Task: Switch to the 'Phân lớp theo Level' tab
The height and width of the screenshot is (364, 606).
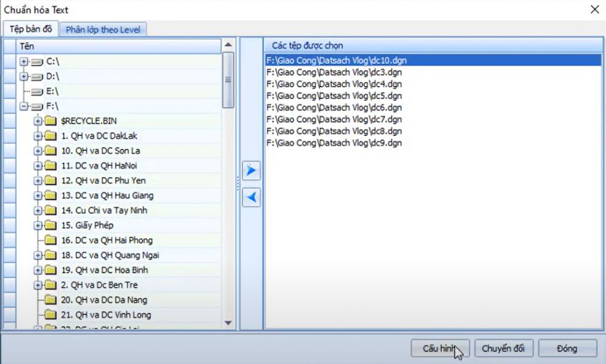Action: click(x=103, y=29)
